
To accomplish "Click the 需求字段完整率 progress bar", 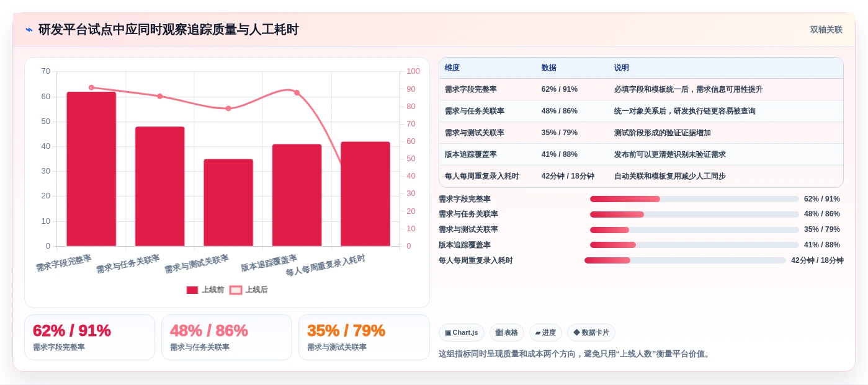I will 694,199.
